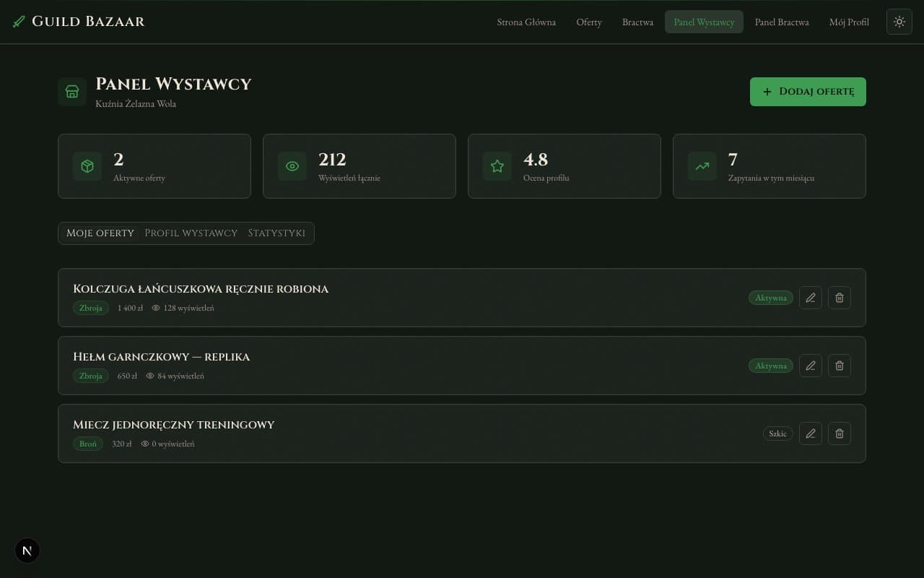924x578 pixels.
Task: Click the Zbroja tag on Kolczuga offer
Action: (x=91, y=308)
